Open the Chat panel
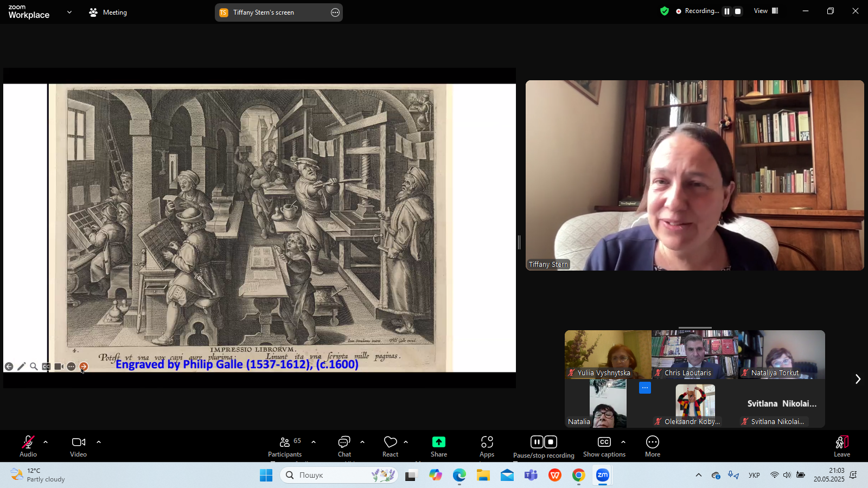The image size is (868, 488). [344, 446]
